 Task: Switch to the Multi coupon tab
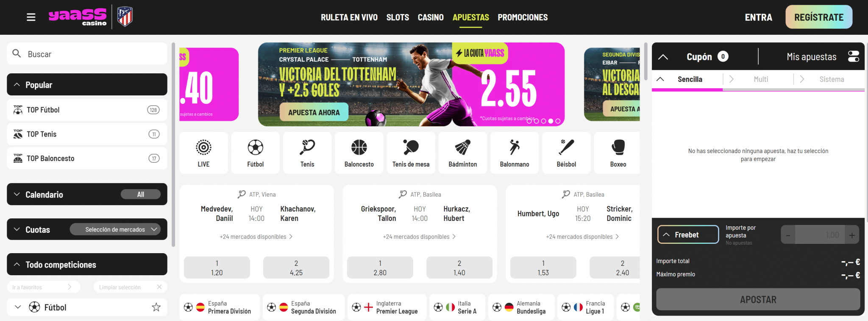coord(761,79)
